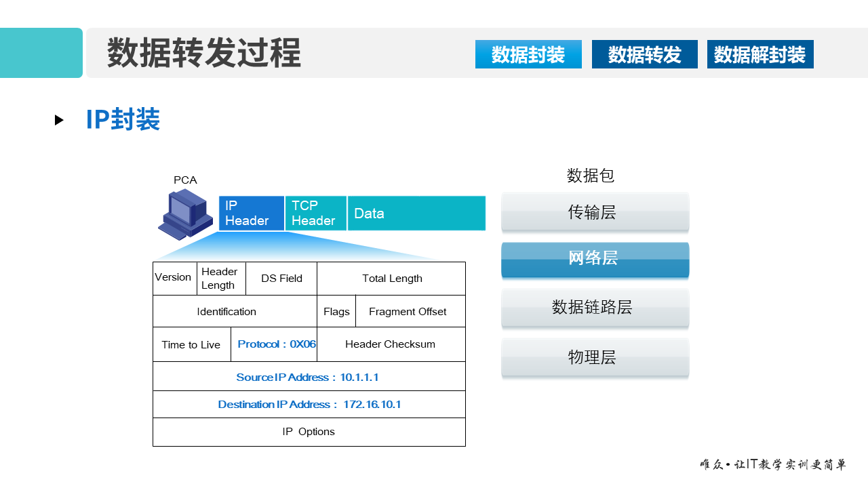Screen dimensions: 868x488
Task: Click the 数据转发 button
Action: (644, 54)
